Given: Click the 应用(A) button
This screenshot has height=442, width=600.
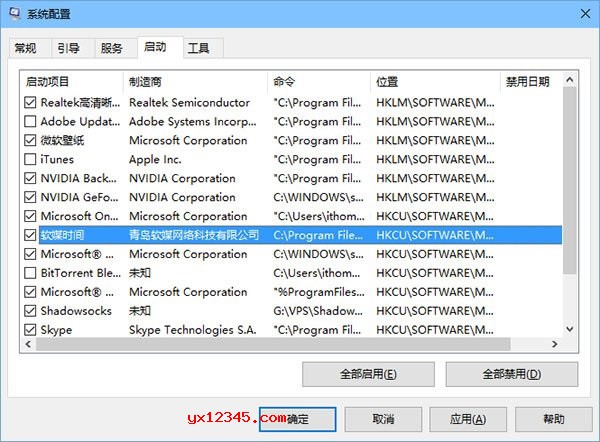Looking at the screenshot, I should tap(468, 419).
